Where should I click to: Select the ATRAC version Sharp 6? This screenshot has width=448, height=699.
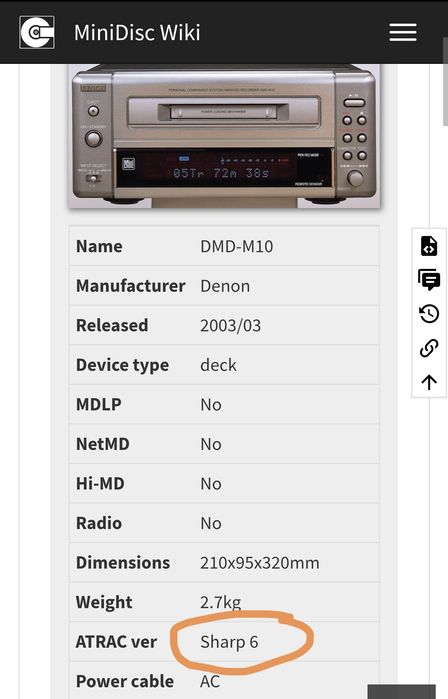(229, 642)
